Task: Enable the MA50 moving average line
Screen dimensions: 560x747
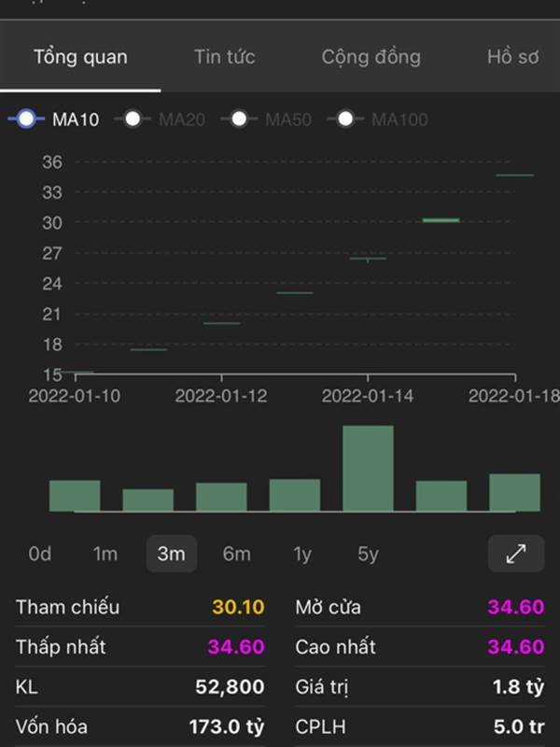Action: click(x=266, y=120)
